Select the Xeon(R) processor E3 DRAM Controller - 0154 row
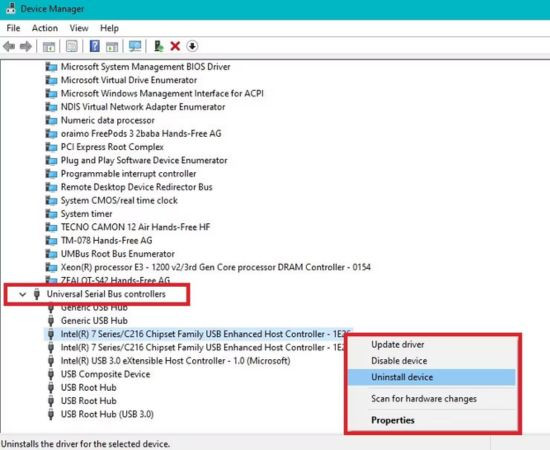This screenshot has height=450, width=550. [216, 267]
